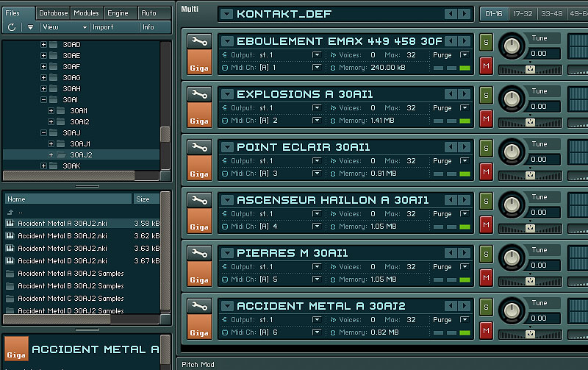Expand the 30AJ1 folder

pos(51,143)
